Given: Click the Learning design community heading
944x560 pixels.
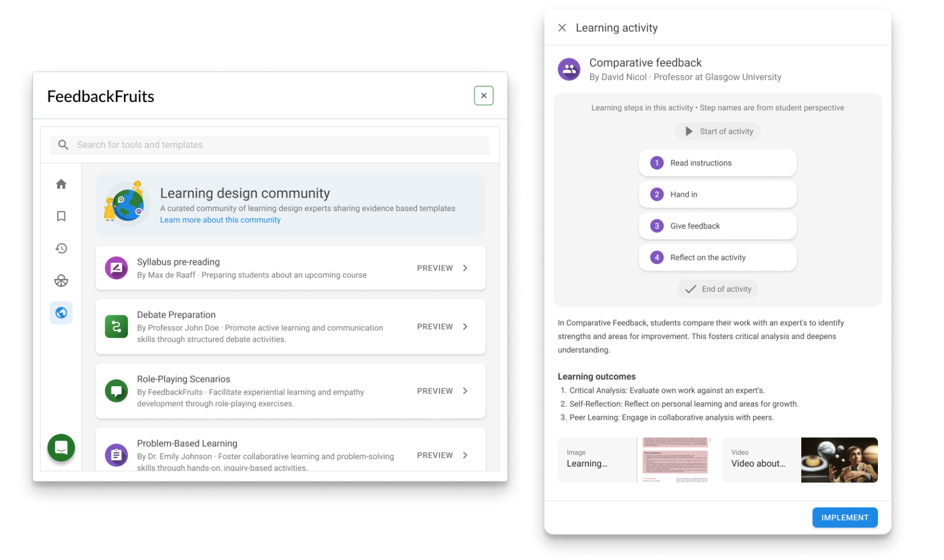Looking at the screenshot, I should click(245, 193).
